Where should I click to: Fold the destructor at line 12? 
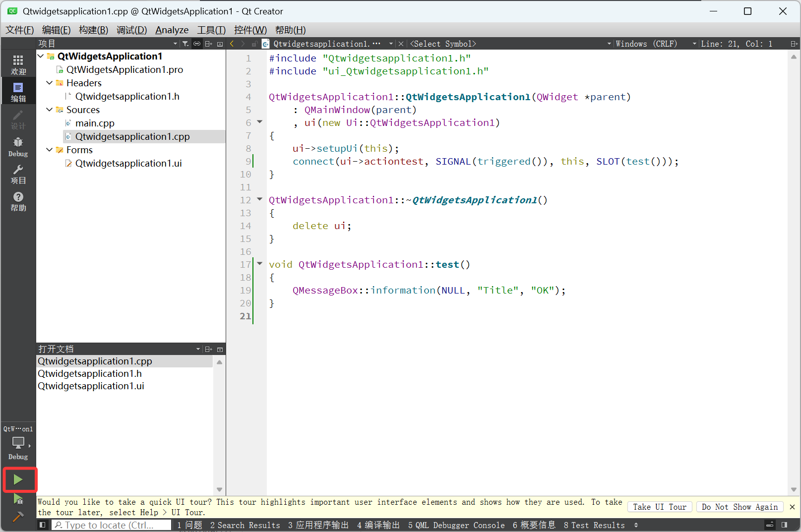[x=259, y=199]
